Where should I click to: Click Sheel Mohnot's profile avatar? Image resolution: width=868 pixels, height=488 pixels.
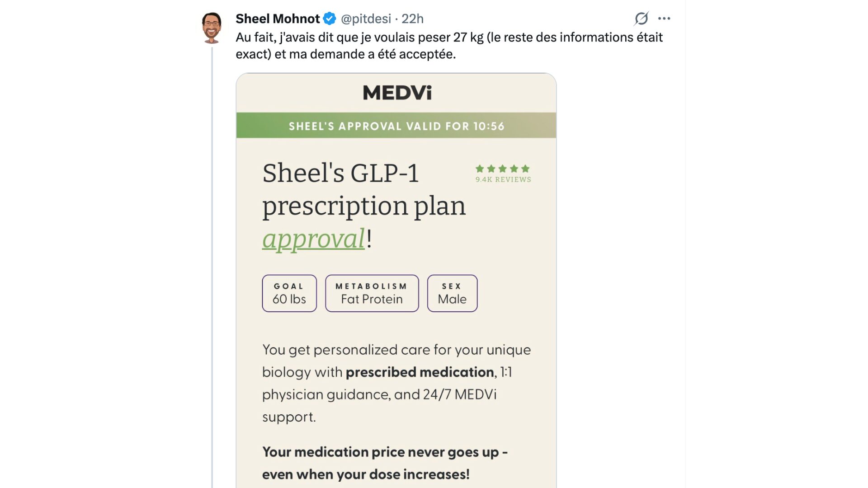click(212, 28)
